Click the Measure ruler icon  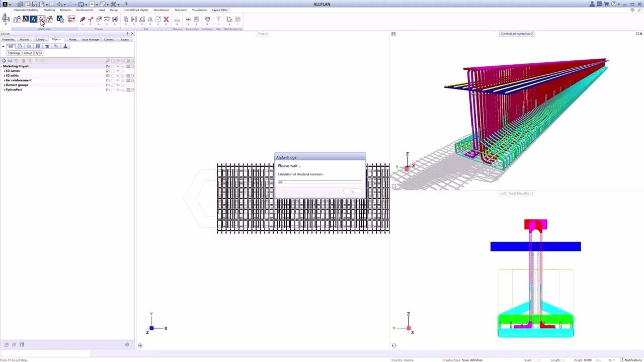pyautogui.click(x=177, y=20)
